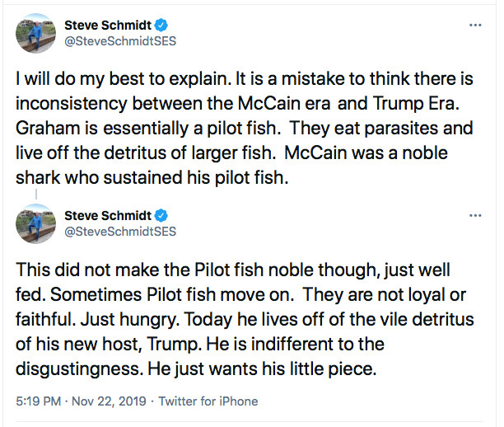Open the Twitter for iPhone source link

tap(208, 401)
